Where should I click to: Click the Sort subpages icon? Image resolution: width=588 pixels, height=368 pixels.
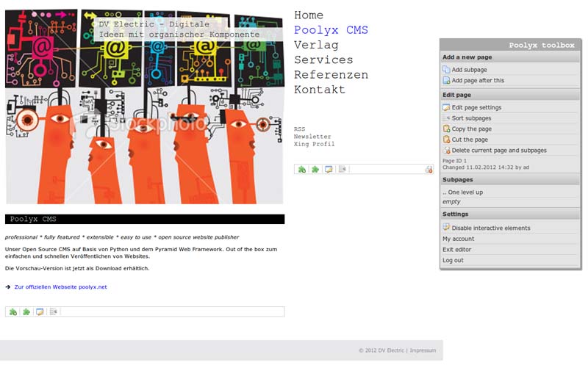click(446, 118)
